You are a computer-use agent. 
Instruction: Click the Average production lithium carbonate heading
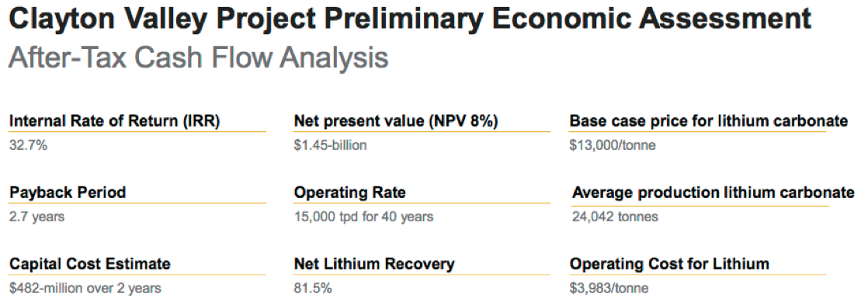point(713,193)
